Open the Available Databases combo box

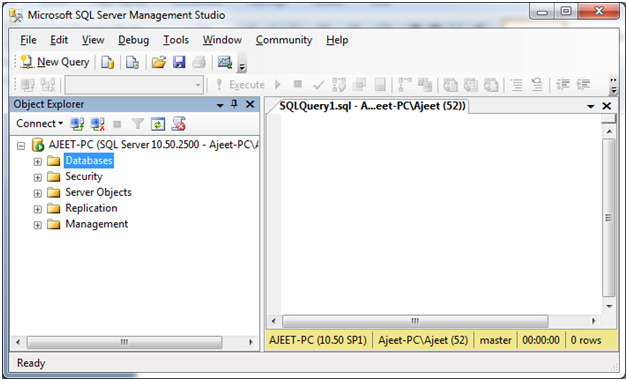(x=134, y=85)
